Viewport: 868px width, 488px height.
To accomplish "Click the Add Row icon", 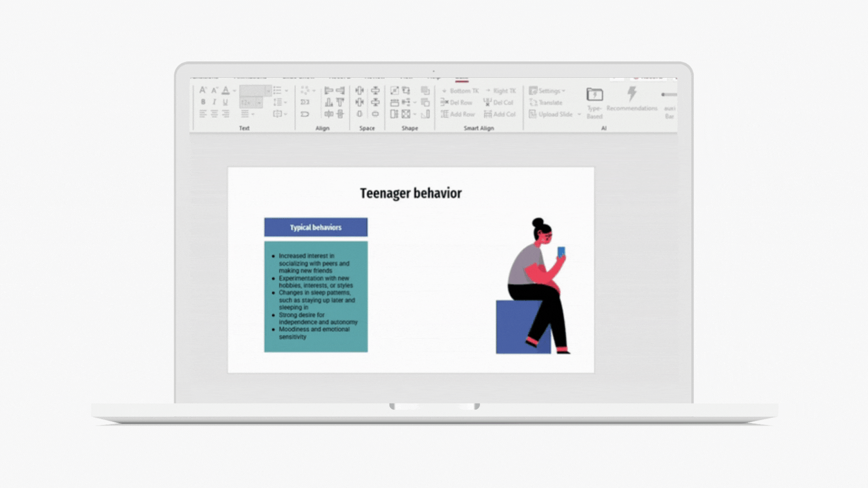I will [x=445, y=114].
